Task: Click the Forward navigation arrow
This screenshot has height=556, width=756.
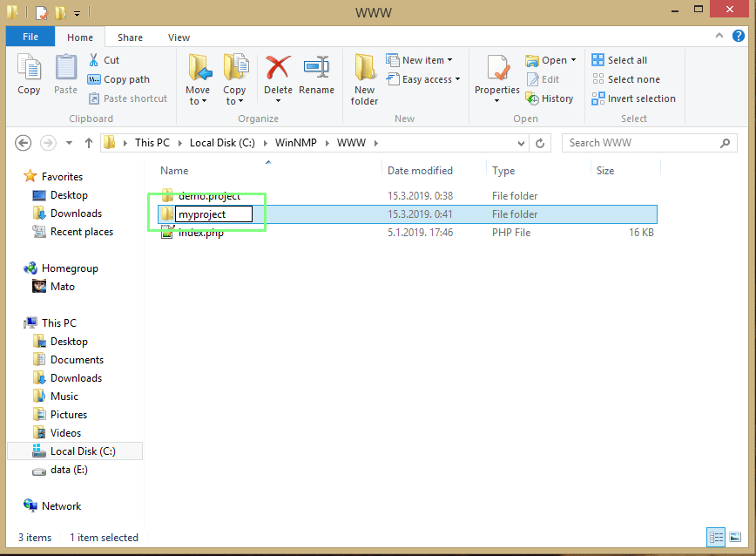Action: pyautogui.click(x=48, y=143)
